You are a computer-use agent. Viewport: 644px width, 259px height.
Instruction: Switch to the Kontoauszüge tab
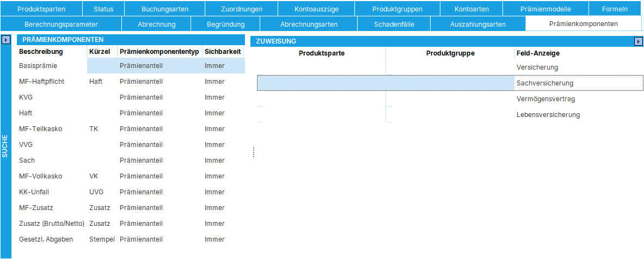(x=316, y=9)
